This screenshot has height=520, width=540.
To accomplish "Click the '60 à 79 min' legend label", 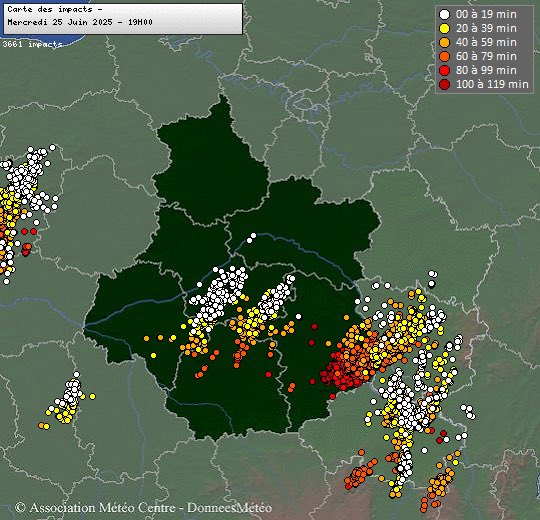I will [486, 56].
